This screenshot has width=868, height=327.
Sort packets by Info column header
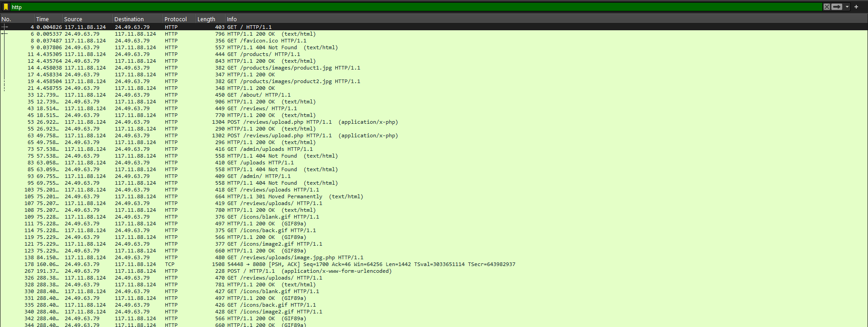point(546,19)
